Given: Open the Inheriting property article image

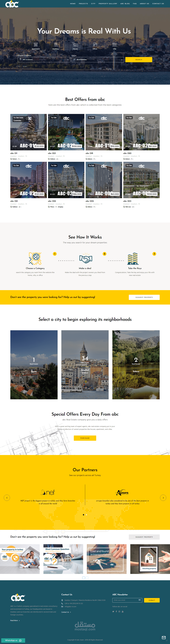Looking at the screenshot, I should point(150,559).
